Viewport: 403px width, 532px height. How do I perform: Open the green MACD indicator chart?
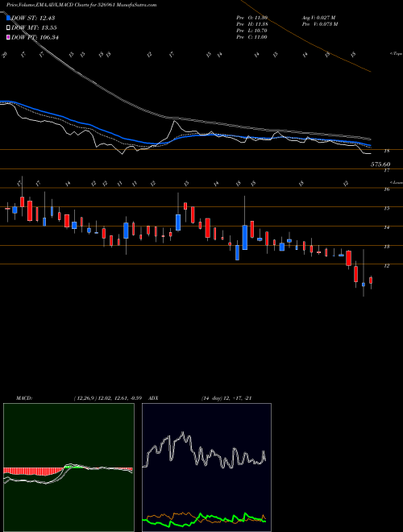click(69, 468)
